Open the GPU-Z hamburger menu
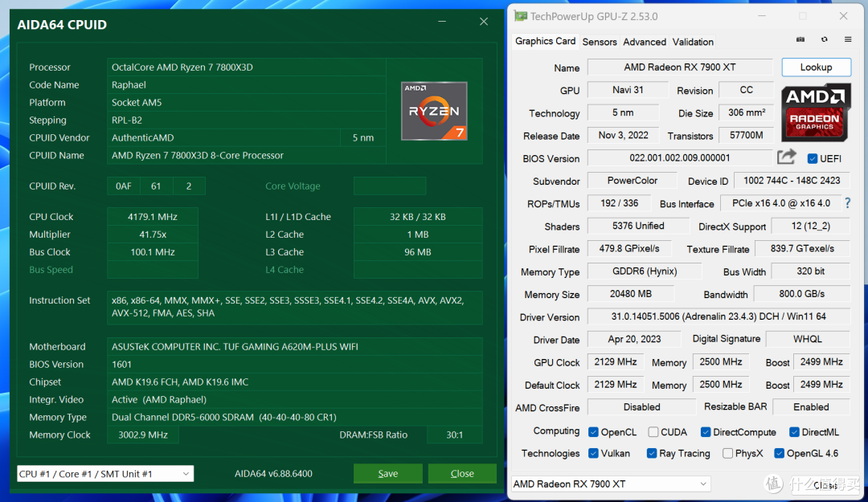Screen dimensions: 868x502 point(847,39)
